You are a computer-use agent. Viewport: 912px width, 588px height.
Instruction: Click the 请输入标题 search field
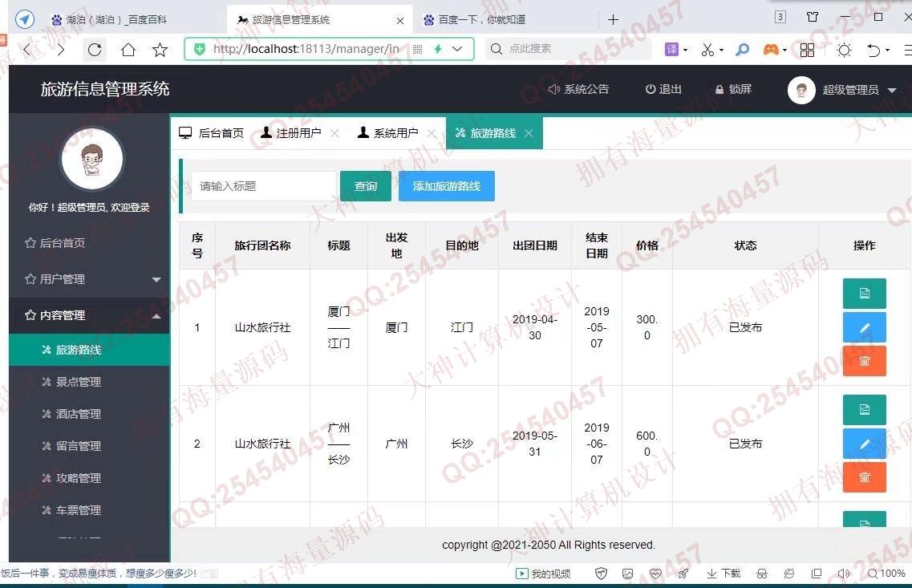point(263,186)
